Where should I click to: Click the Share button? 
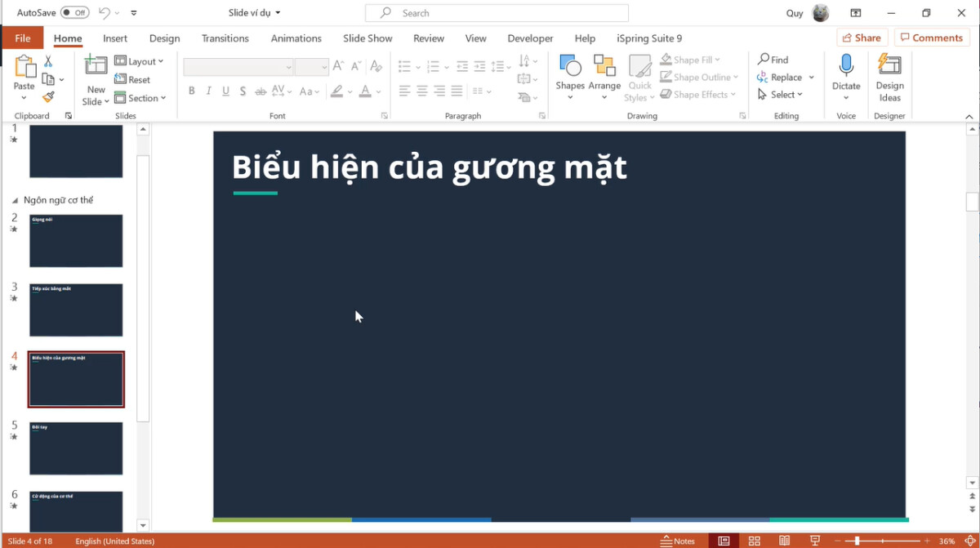[x=862, y=38]
